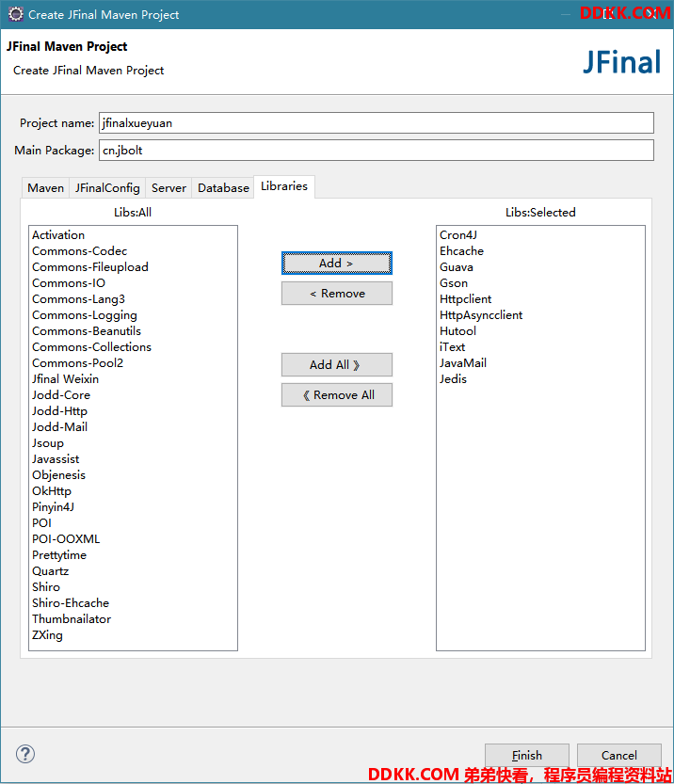Click the Add All button
Image resolution: width=674 pixels, height=784 pixels.
click(336, 365)
